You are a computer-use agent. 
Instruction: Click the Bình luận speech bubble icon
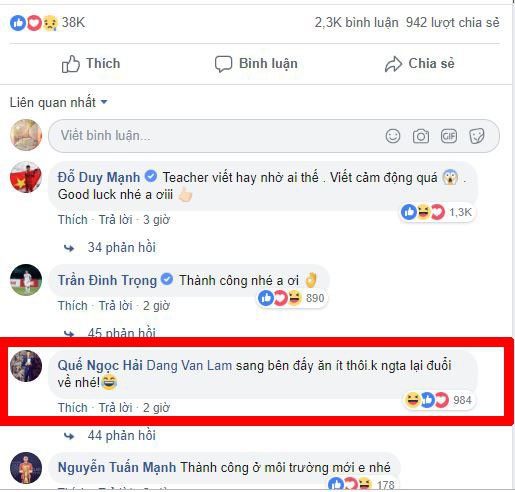point(223,64)
